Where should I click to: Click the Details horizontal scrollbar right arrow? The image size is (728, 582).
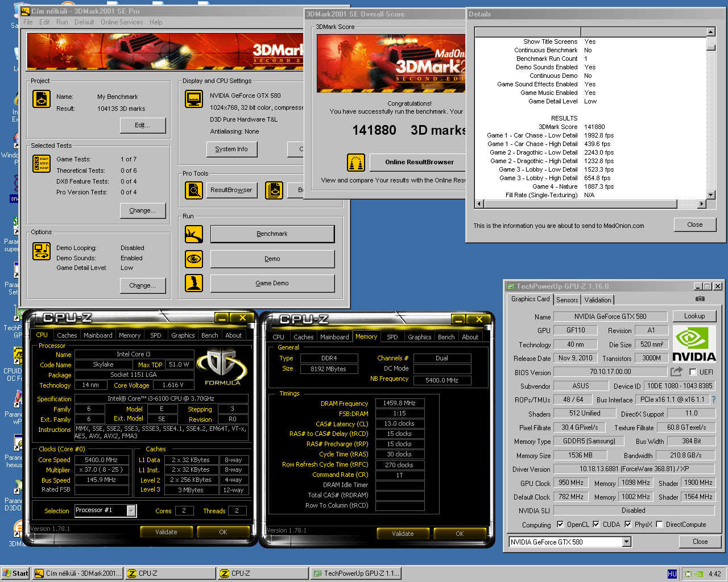(701, 203)
